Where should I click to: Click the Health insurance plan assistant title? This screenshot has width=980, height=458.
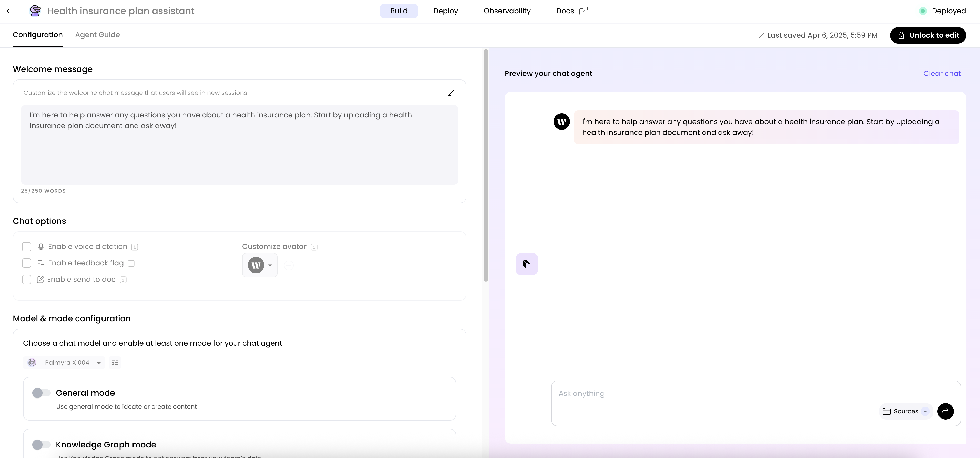tap(121, 11)
